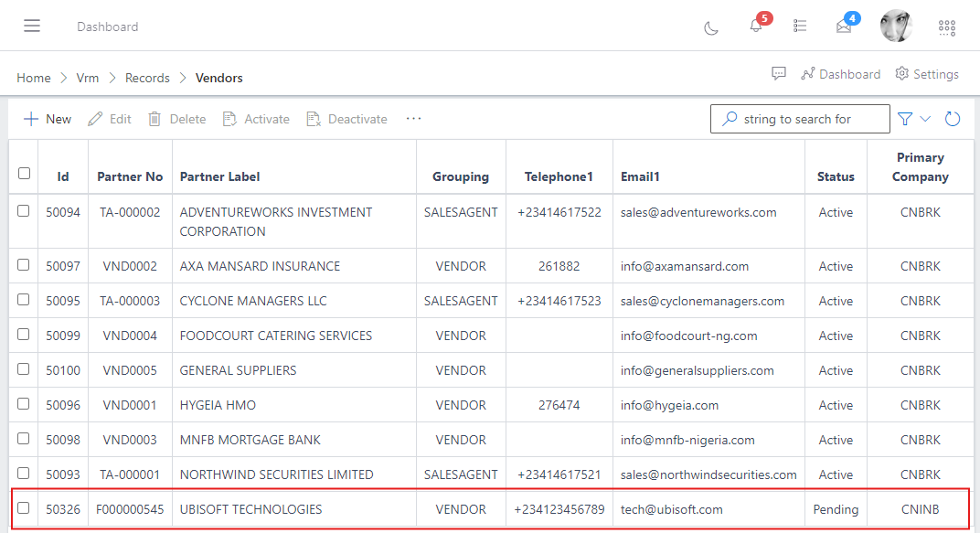Viewport: 980px width, 533px height.
Task: Apply the filter icon beside the search box
Action: point(903,119)
